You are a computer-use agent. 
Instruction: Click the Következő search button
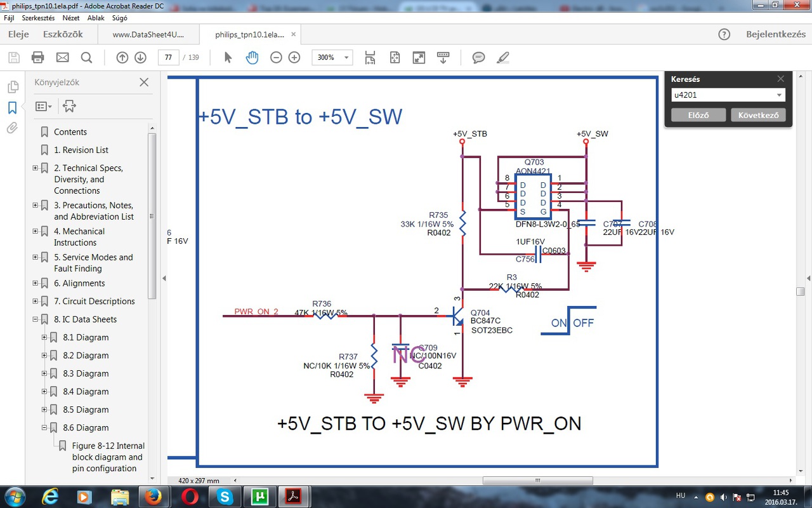point(759,116)
